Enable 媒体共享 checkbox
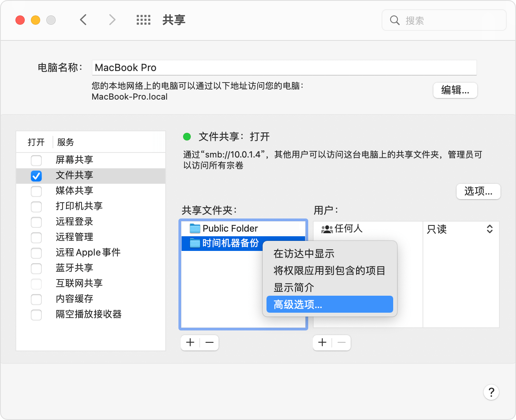The image size is (516, 420). tap(36, 191)
